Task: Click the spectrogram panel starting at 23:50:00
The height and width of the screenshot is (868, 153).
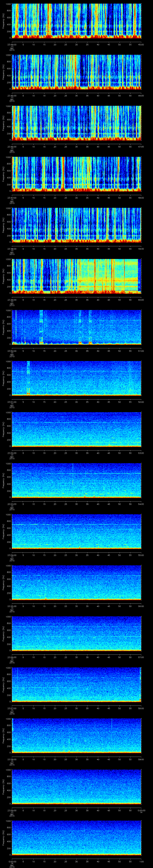Action: point(77,327)
